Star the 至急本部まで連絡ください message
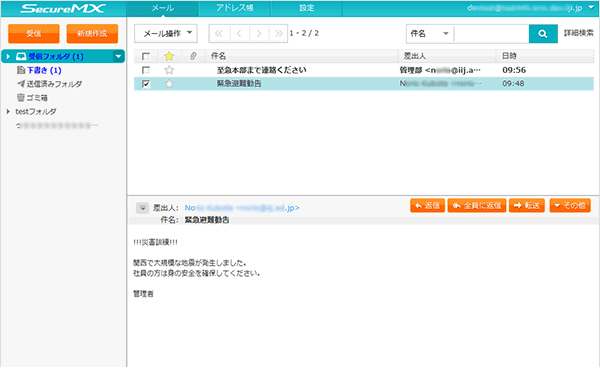The width and height of the screenshot is (600, 372). pos(169,70)
